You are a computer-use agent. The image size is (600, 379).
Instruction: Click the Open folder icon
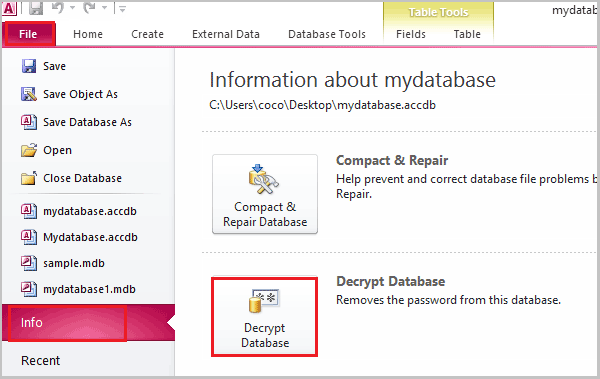29,150
